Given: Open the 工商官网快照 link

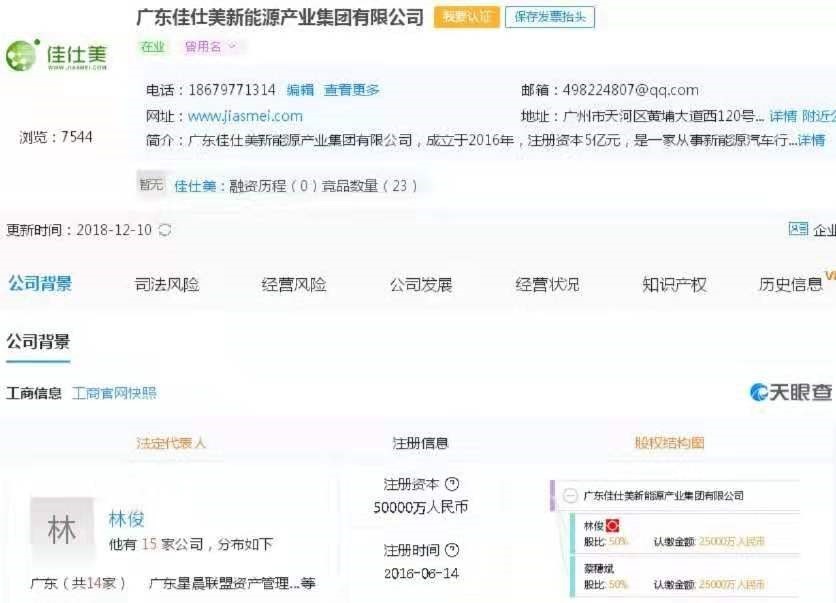Looking at the screenshot, I should tap(114, 393).
